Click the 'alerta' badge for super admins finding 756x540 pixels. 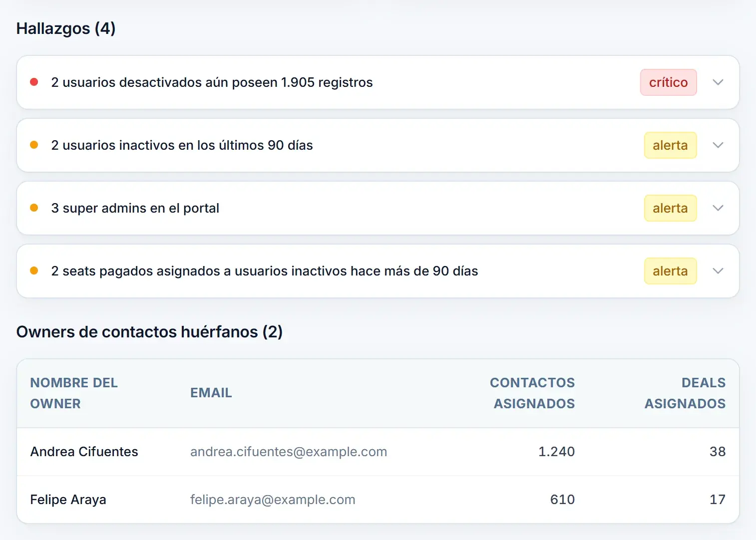point(670,208)
